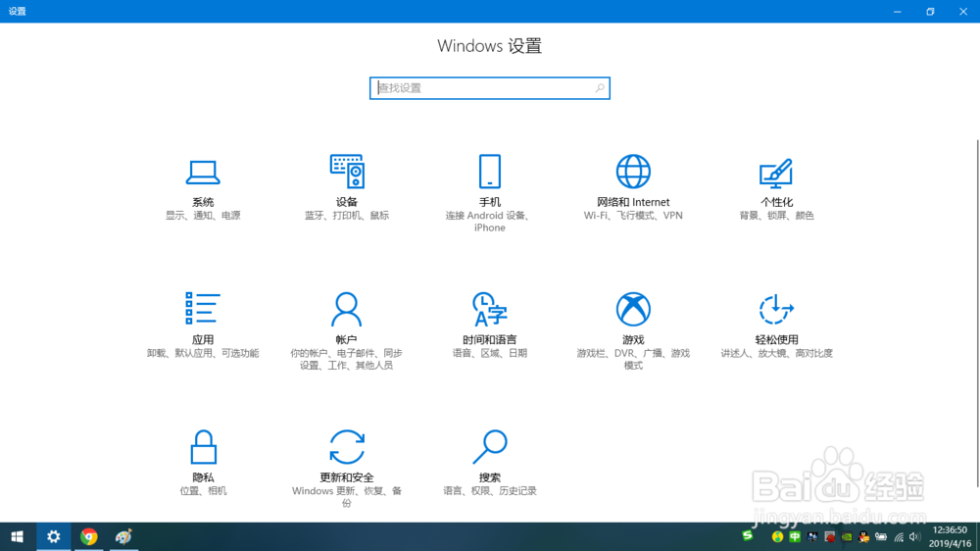
Task: Click the display monitor tray icon
Action: pyautogui.click(x=811, y=536)
